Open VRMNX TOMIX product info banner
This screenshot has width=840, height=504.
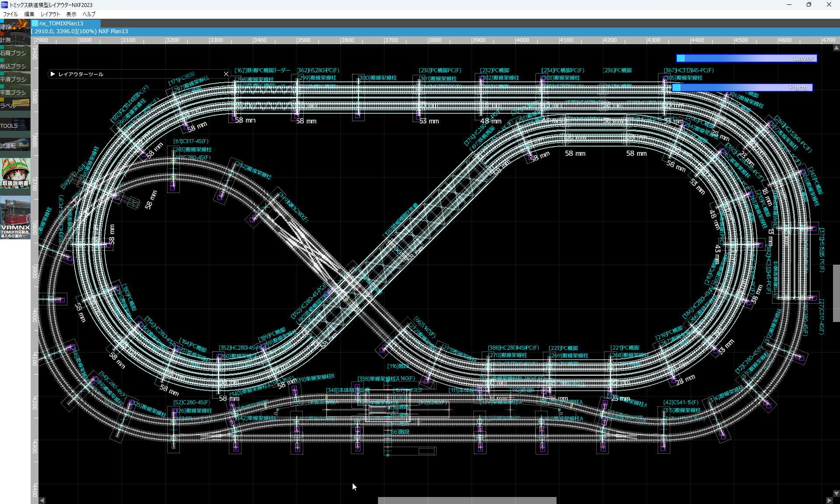click(15, 217)
